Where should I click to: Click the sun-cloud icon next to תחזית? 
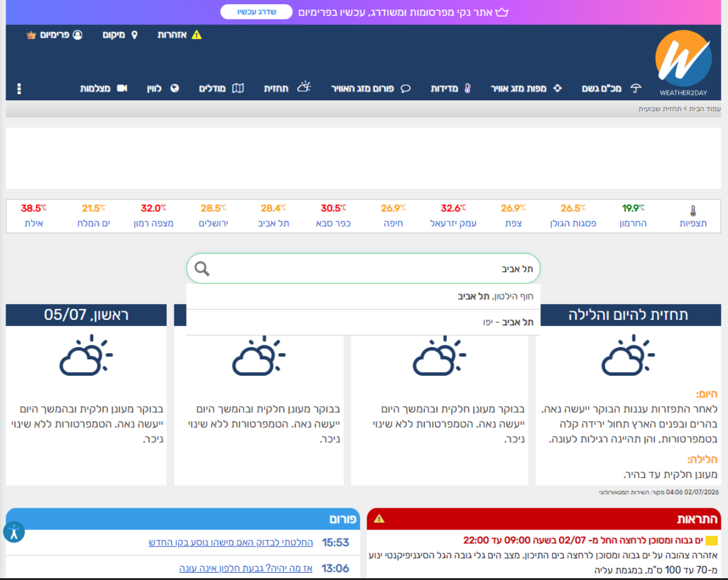click(304, 87)
